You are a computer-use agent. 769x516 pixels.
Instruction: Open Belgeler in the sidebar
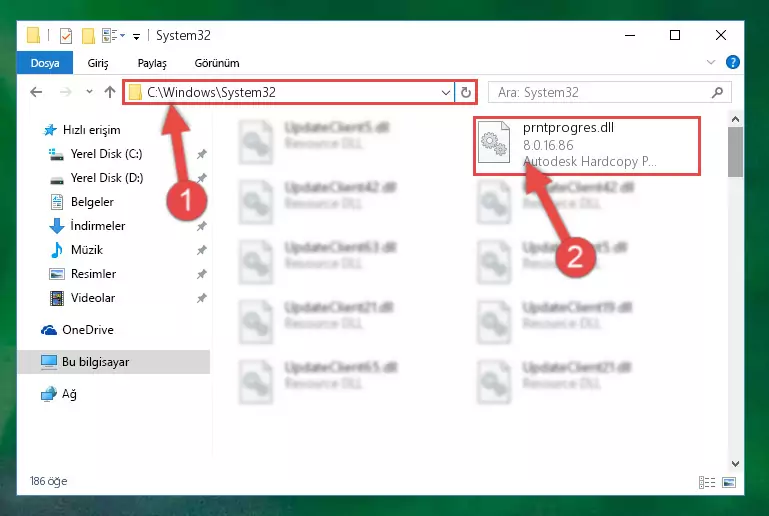point(82,202)
